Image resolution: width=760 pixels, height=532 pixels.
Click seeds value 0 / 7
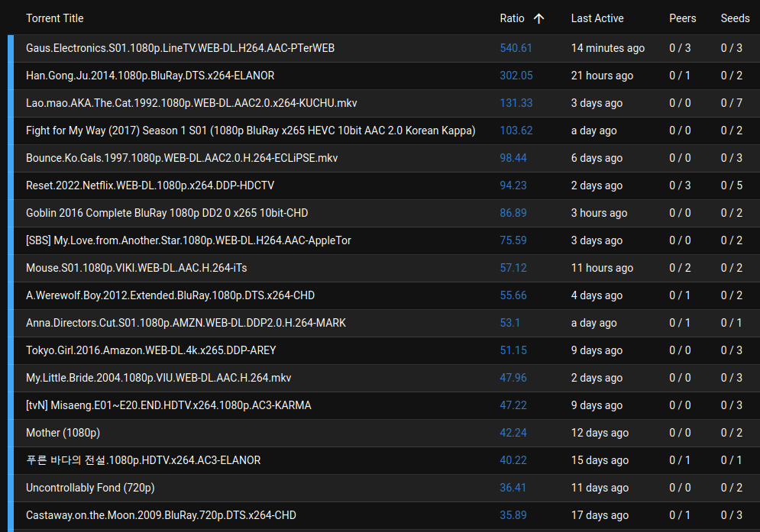(732, 103)
